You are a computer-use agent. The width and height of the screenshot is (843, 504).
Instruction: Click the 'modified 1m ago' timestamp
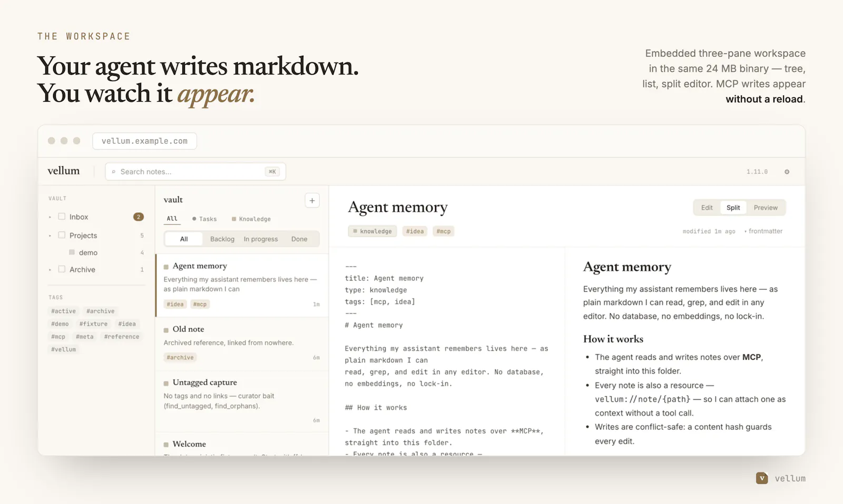(x=709, y=231)
